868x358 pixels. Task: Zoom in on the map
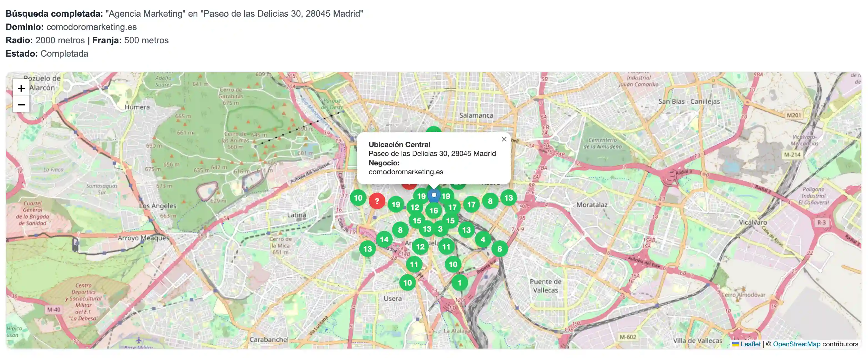click(x=21, y=88)
